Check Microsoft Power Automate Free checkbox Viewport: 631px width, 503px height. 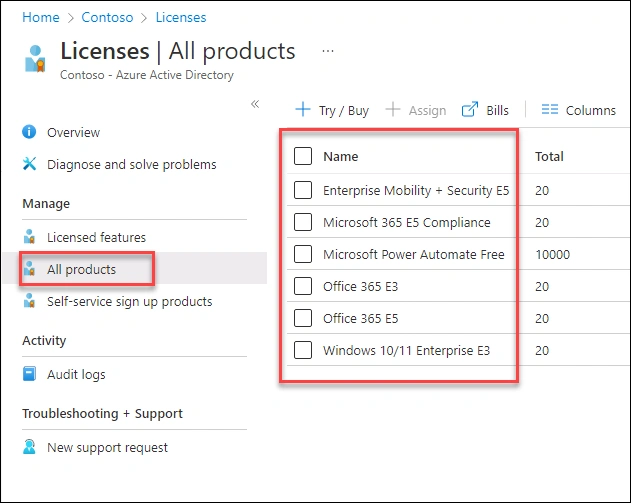click(303, 254)
